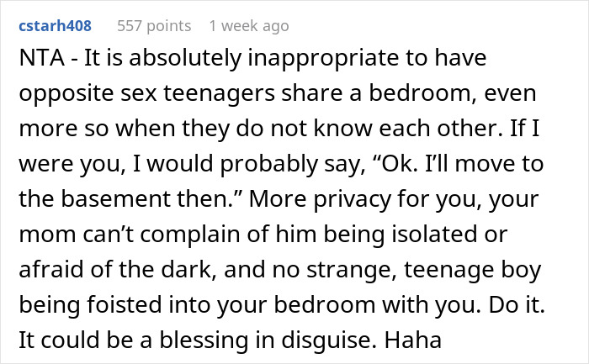This screenshot has width=589, height=364.
Task: Open the cstarh408 user profile link
Action: pyautogui.click(x=56, y=26)
